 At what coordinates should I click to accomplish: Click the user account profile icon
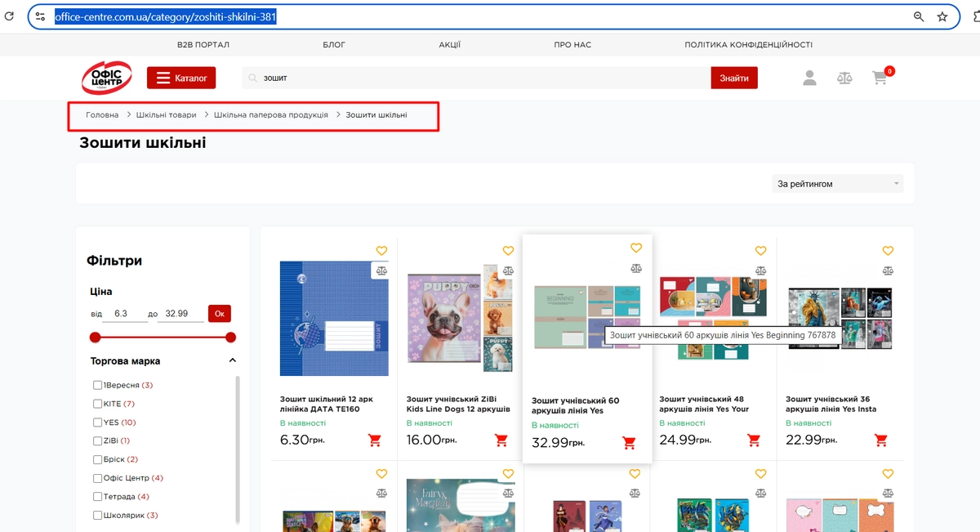(809, 78)
